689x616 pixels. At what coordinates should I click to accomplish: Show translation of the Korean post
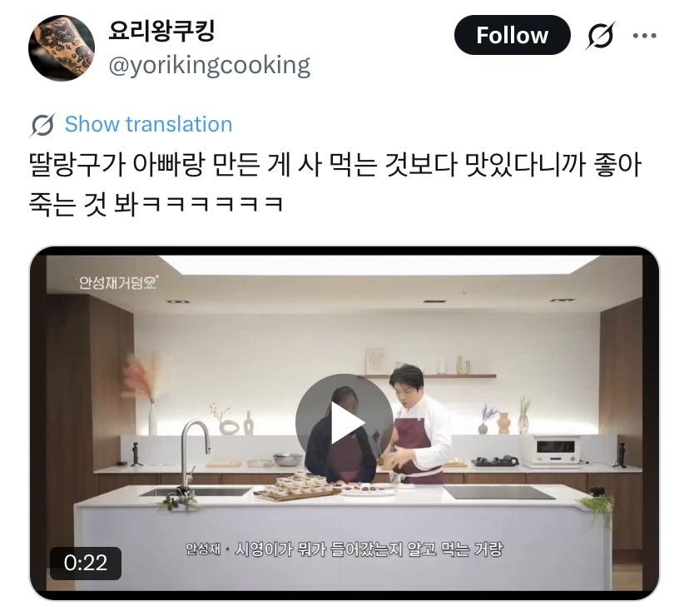[148, 124]
